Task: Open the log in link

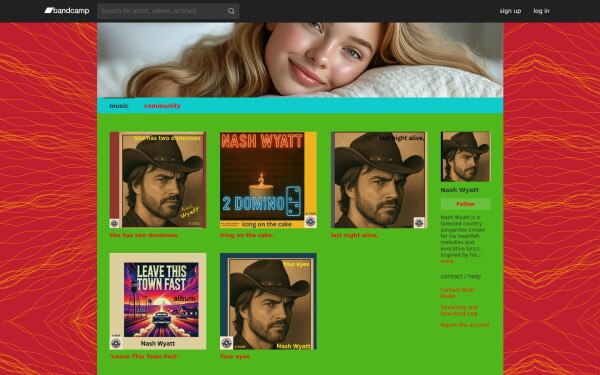Action: click(x=541, y=11)
